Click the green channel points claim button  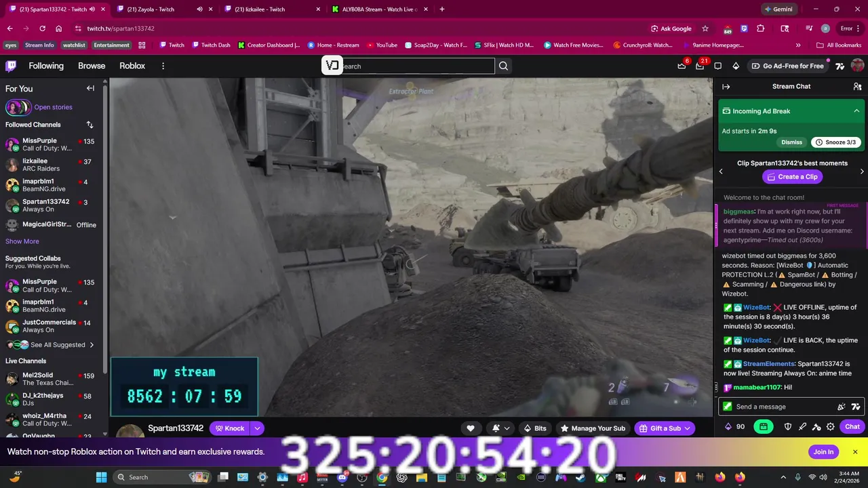[764, 426]
